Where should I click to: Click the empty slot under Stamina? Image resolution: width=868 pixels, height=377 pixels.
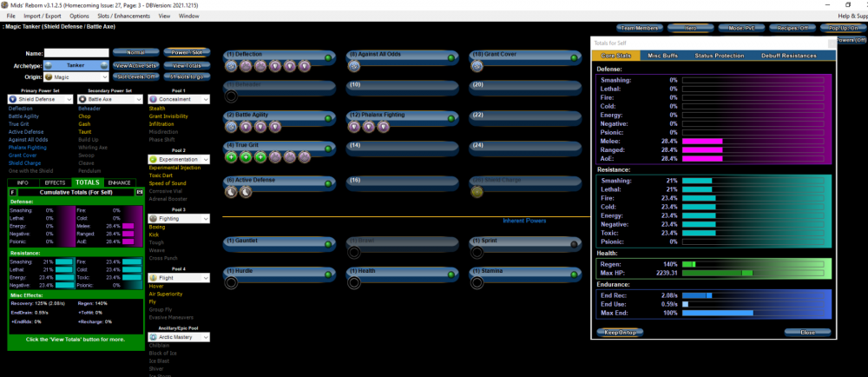click(x=477, y=281)
